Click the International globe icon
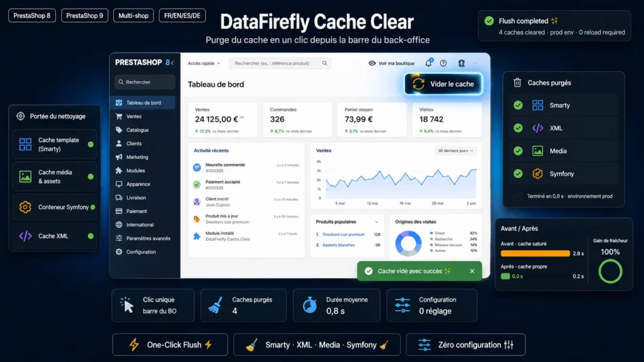The image size is (644, 362). pyautogui.click(x=119, y=224)
